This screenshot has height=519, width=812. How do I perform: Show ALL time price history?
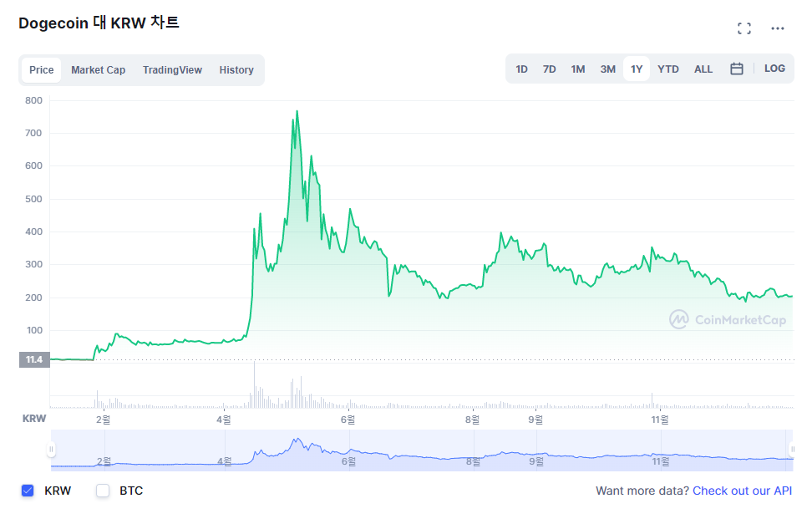click(703, 69)
